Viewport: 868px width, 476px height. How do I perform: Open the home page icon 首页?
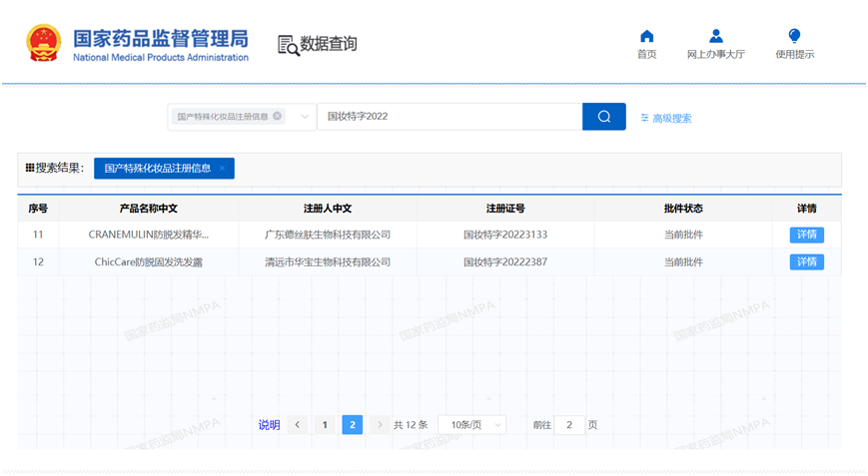[x=646, y=37]
